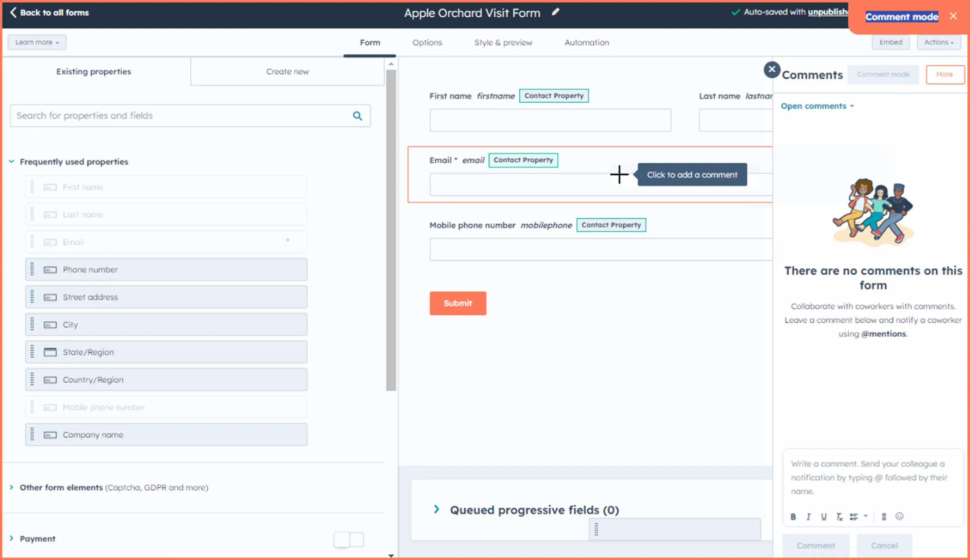This screenshot has height=560, width=970.
Task: Insert a bulleted list in the comment
Action: tap(854, 517)
